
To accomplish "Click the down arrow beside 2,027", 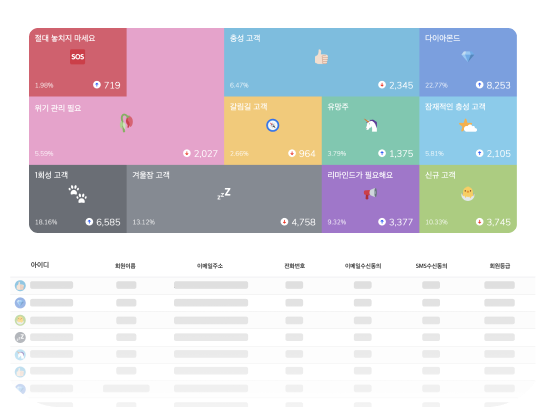I will click(187, 153).
